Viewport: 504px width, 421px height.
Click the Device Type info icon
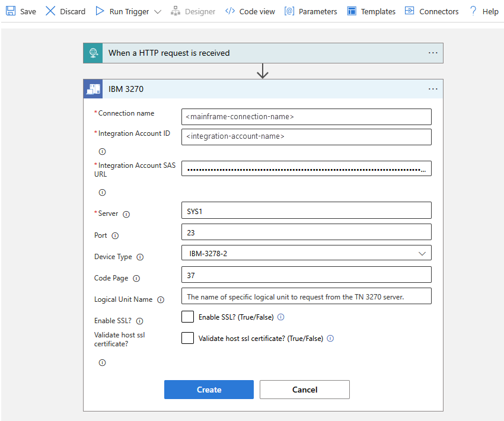140,257
